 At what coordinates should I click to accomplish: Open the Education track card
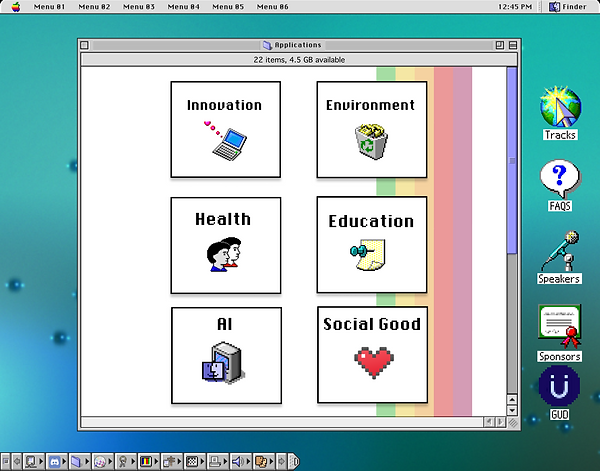tap(372, 245)
